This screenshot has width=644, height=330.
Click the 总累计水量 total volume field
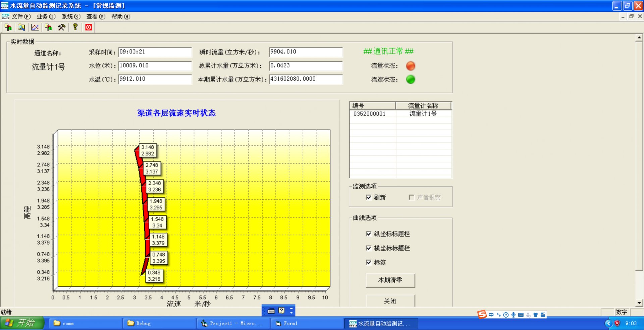(306, 66)
